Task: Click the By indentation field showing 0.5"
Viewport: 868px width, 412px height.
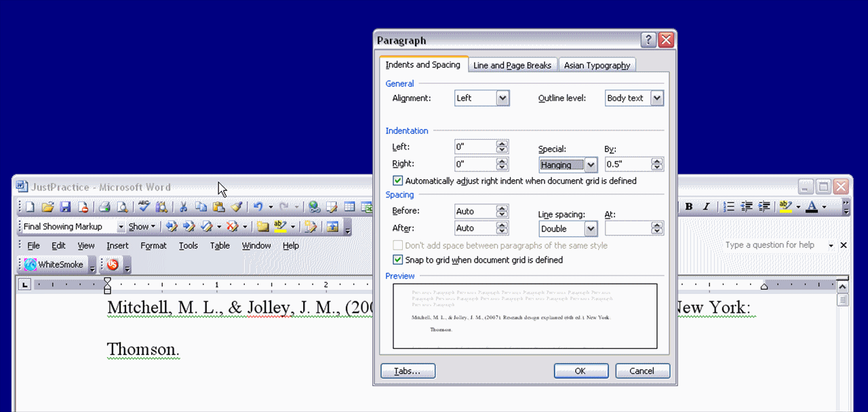Action: (628, 164)
